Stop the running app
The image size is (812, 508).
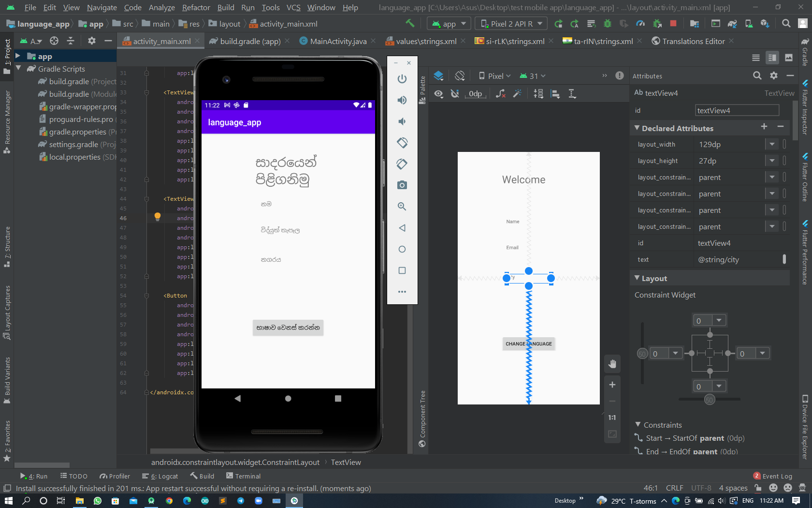click(672, 23)
